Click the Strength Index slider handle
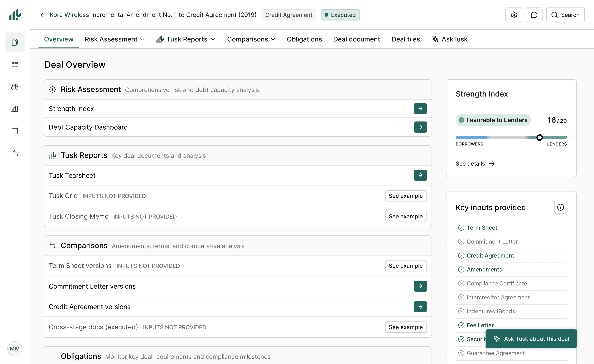 point(540,138)
